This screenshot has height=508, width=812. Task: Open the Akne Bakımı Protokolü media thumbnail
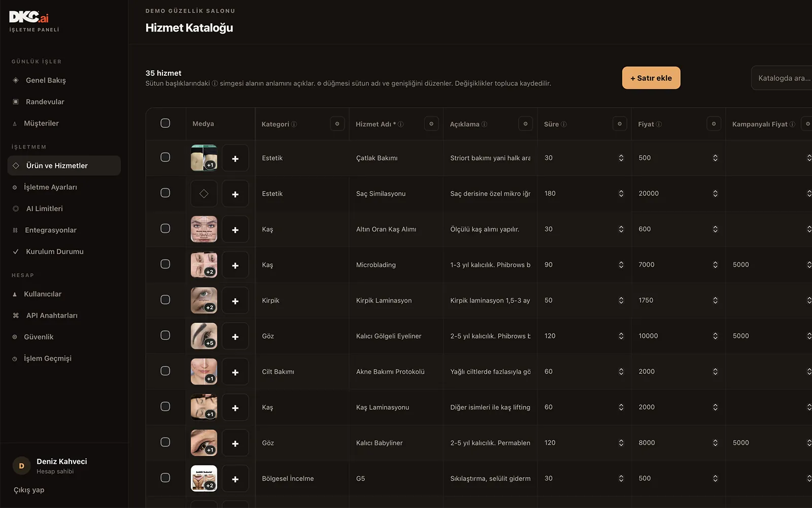pos(204,372)
